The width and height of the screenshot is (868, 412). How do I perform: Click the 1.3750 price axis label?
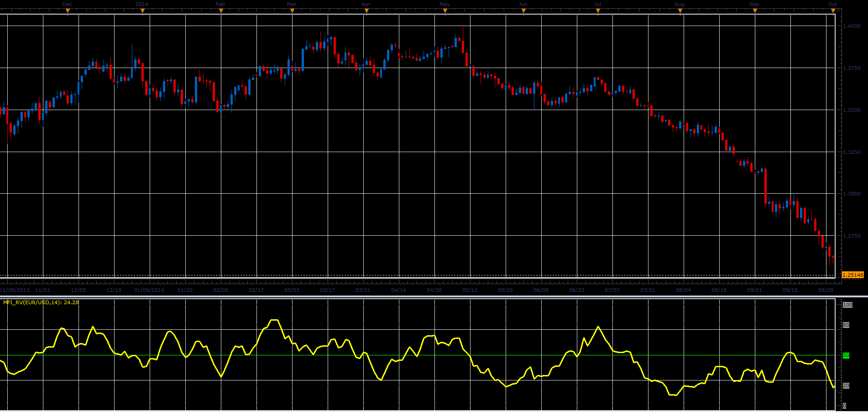pyautogui.click(x=852, y=68)
